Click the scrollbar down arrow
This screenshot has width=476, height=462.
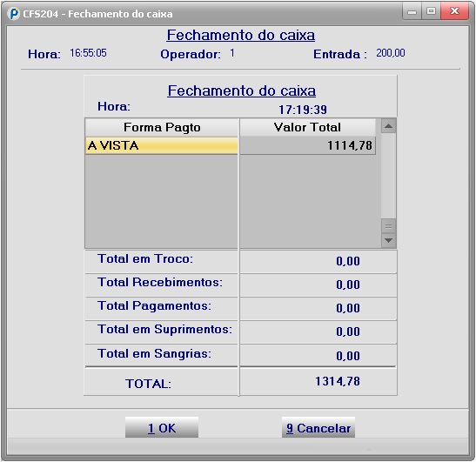pyautogui.click(x=389, y=240)
